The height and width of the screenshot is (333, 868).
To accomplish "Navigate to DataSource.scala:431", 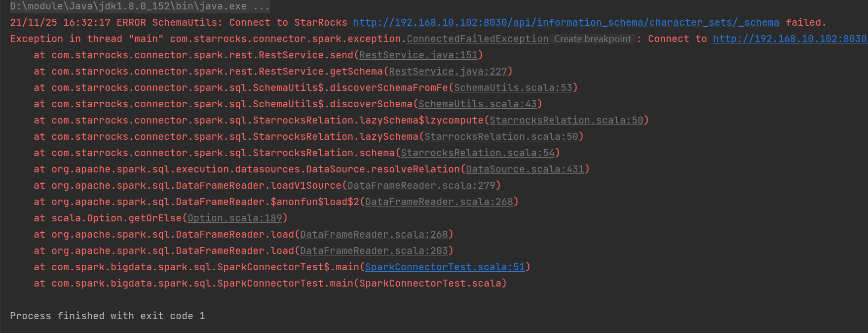I will pyautogui.click(x=525, y=169).
